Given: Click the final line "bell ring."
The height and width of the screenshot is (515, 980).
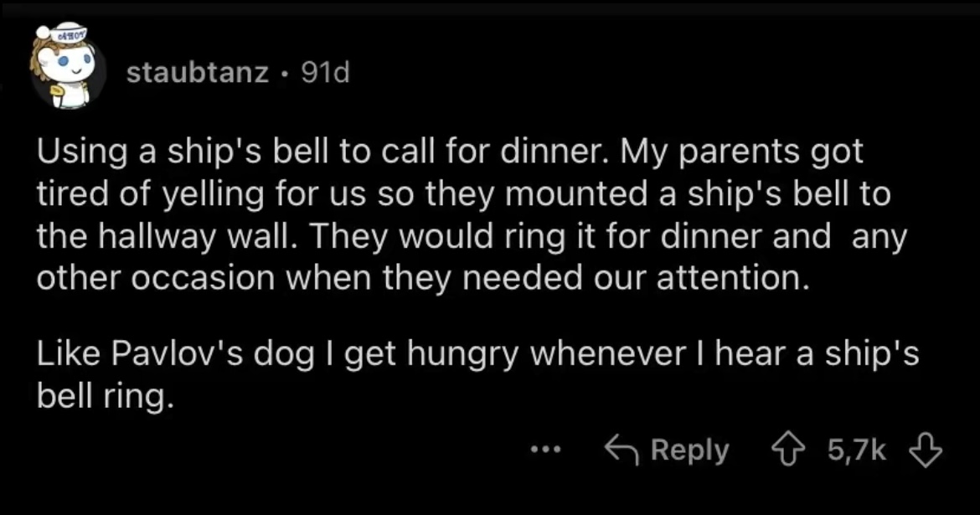Looking at the screenshot, I should [x=106, y=395].
